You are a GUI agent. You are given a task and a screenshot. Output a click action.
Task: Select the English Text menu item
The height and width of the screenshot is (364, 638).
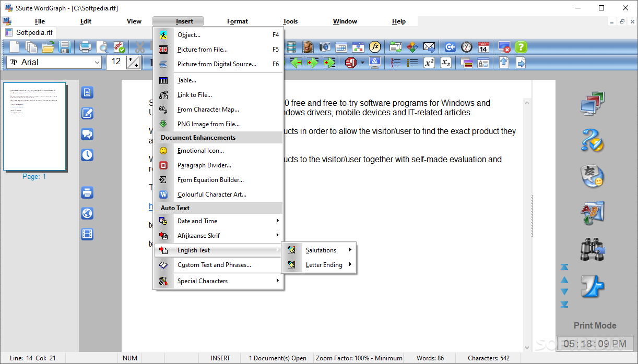[x=219, y=250]
